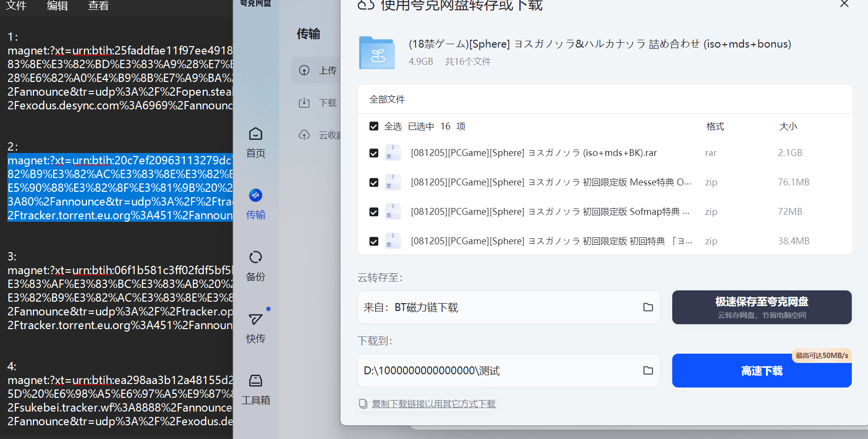Screen dimensions: 868x439
Task: Uncheck the Sofmap特典 zip file checkbox
Action: [374, 212]
